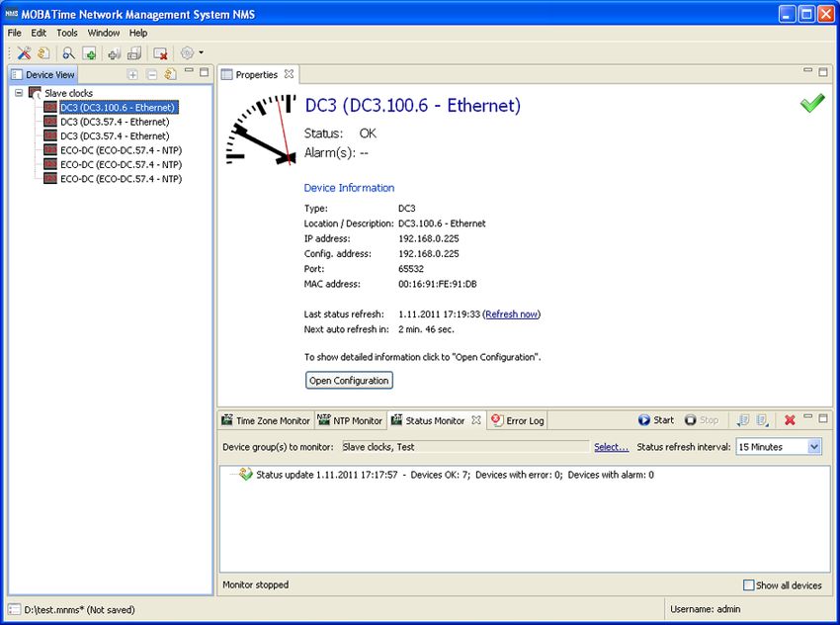Click the refresh icon in Device View header
This screenshot has width=840, height=625.
pos(170,74)
